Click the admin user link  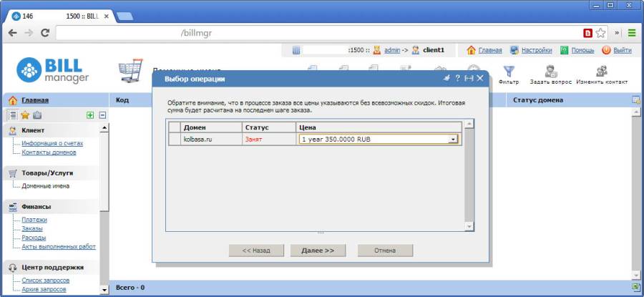[392, 50]
